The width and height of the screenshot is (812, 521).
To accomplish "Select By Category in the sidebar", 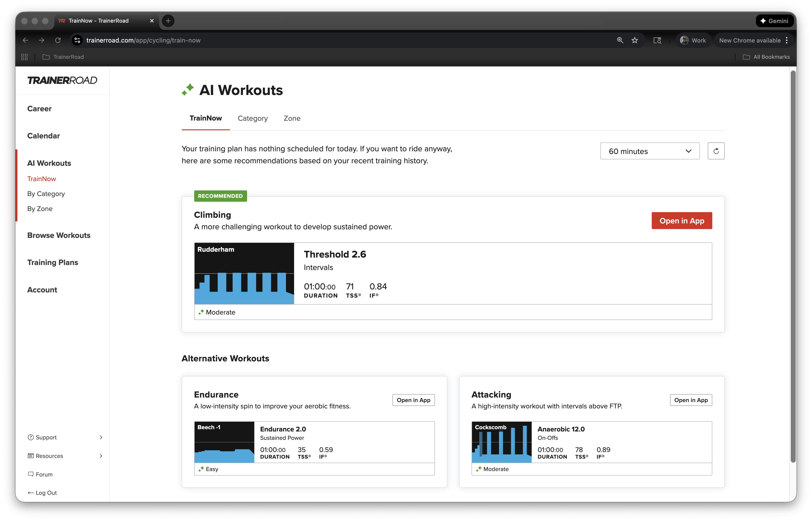I will (46, 194).
